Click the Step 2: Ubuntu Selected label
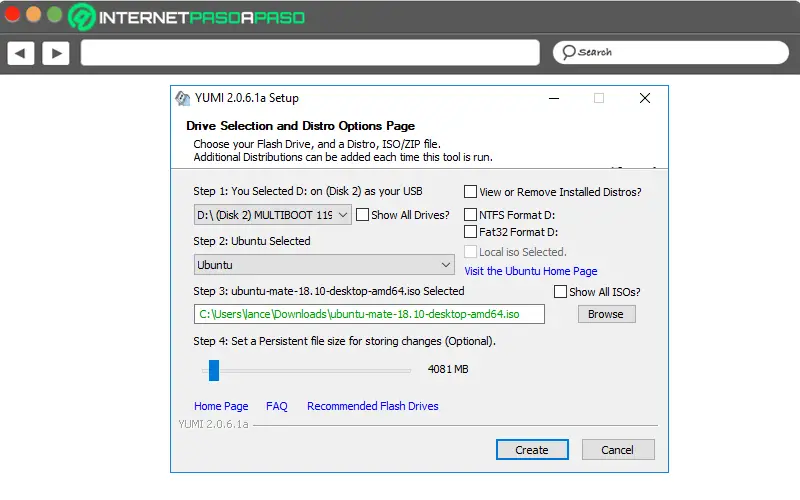Viewport: 800px width, 500px height. pos(252,241)
